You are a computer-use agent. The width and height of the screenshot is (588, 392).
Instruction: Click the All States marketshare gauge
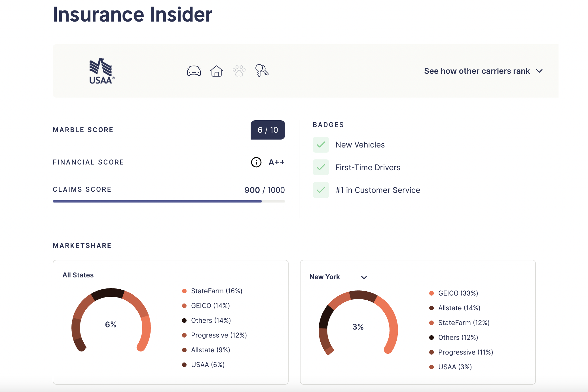point(111,320)
